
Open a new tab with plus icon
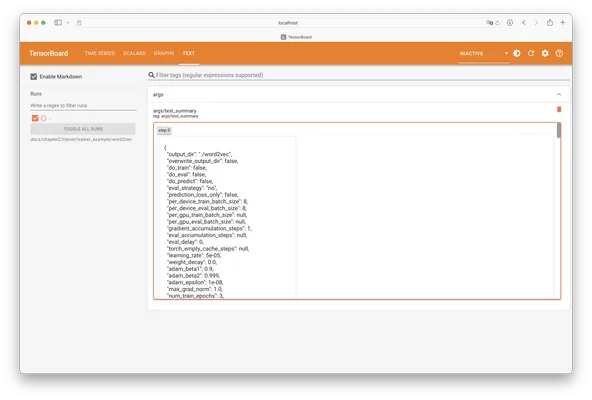(x=563, y=23)
